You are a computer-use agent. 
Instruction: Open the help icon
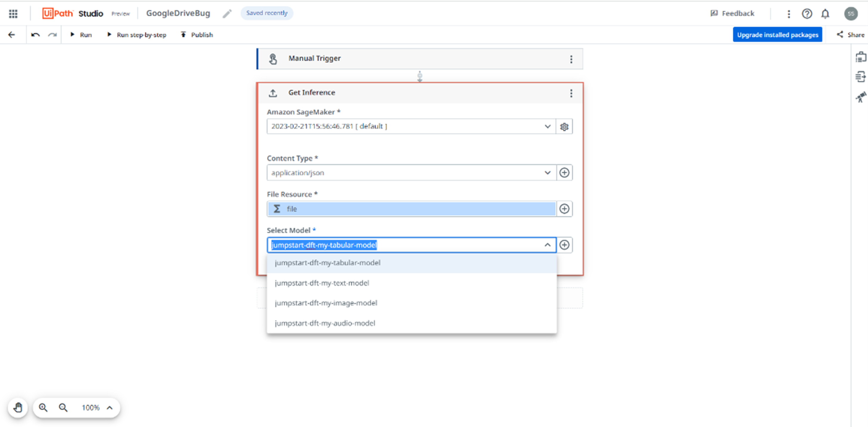807,13
